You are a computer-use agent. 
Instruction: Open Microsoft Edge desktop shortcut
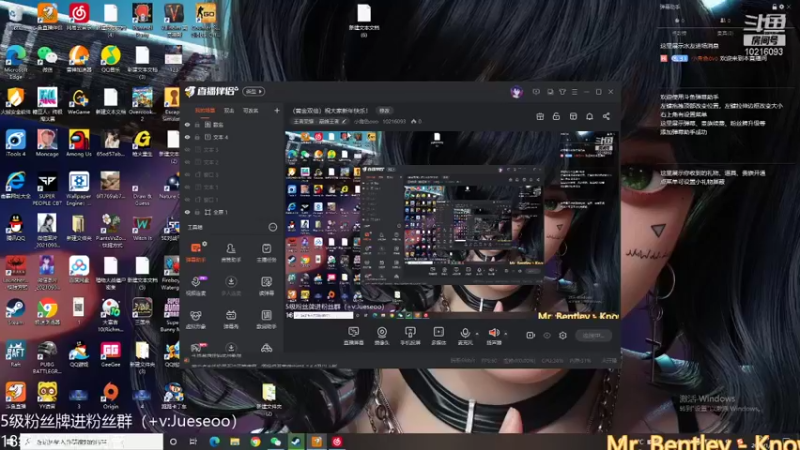pyautogui.click(x=15, y=62)
